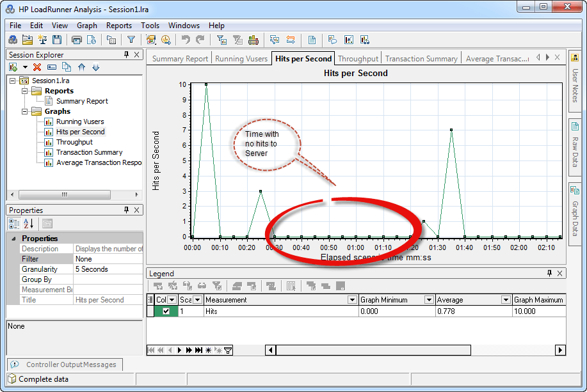Collapse the Graphs tree node

[x=25, y=111]
